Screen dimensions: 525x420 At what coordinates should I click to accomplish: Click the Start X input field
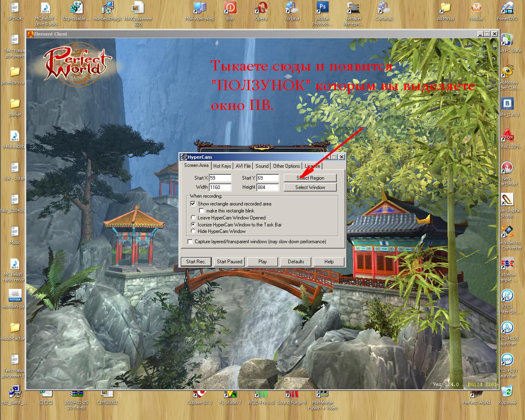(220, 178)
